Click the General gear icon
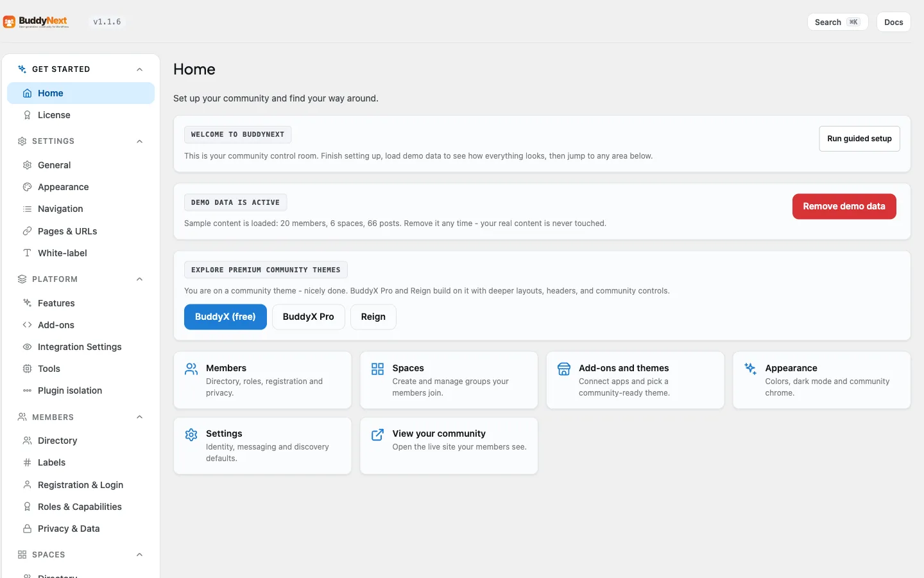The width and height of the screenshot is (924, 578). tap(27, 165)
